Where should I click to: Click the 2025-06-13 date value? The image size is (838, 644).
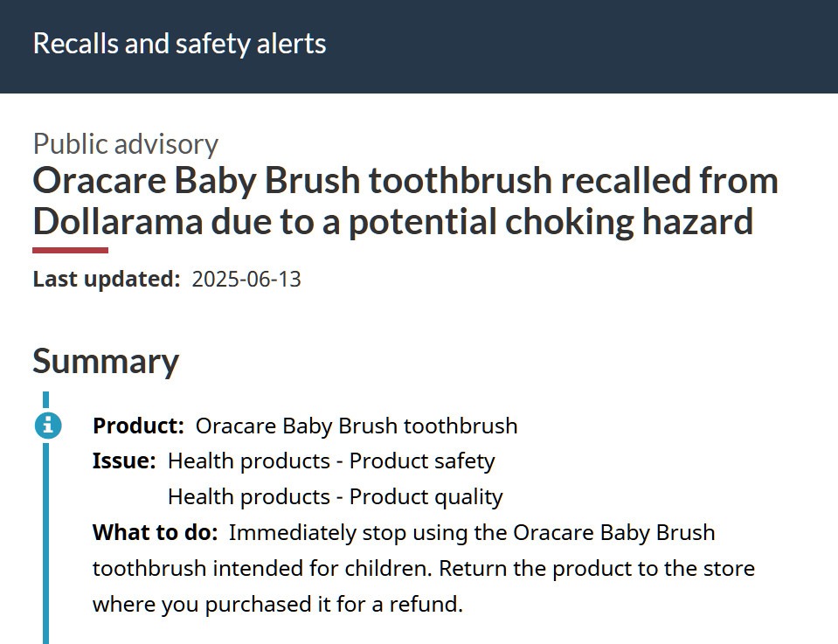[246, 279]
